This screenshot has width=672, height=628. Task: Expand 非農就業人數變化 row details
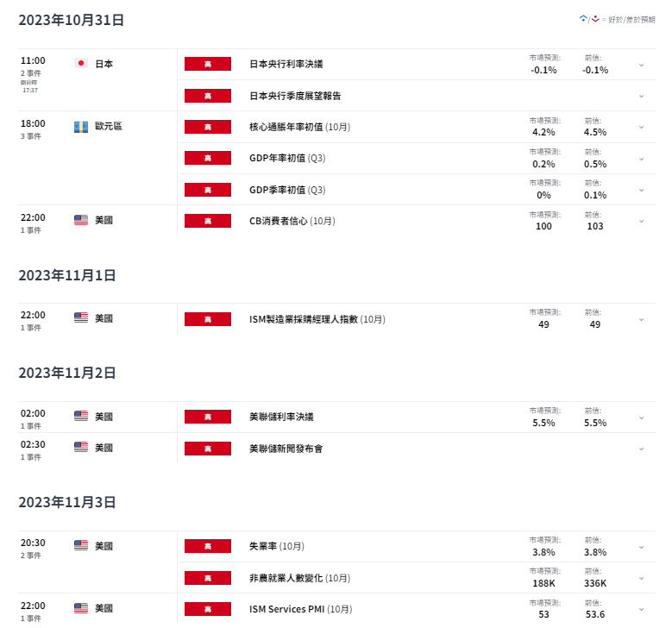[x=642, y=578]
